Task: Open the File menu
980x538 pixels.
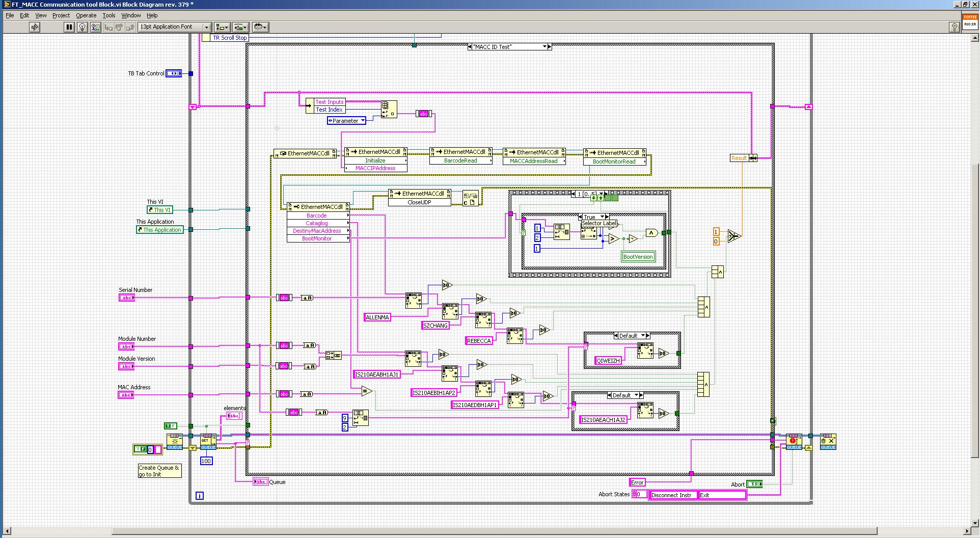Action: pos(10,15)
